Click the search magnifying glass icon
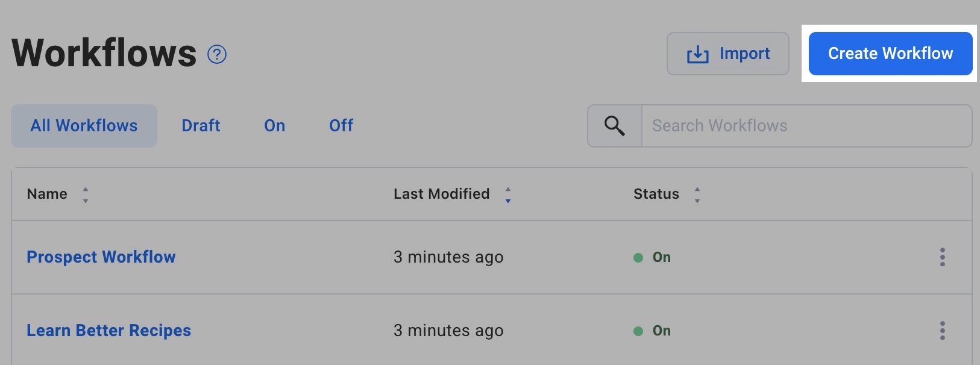 [614, 126]
